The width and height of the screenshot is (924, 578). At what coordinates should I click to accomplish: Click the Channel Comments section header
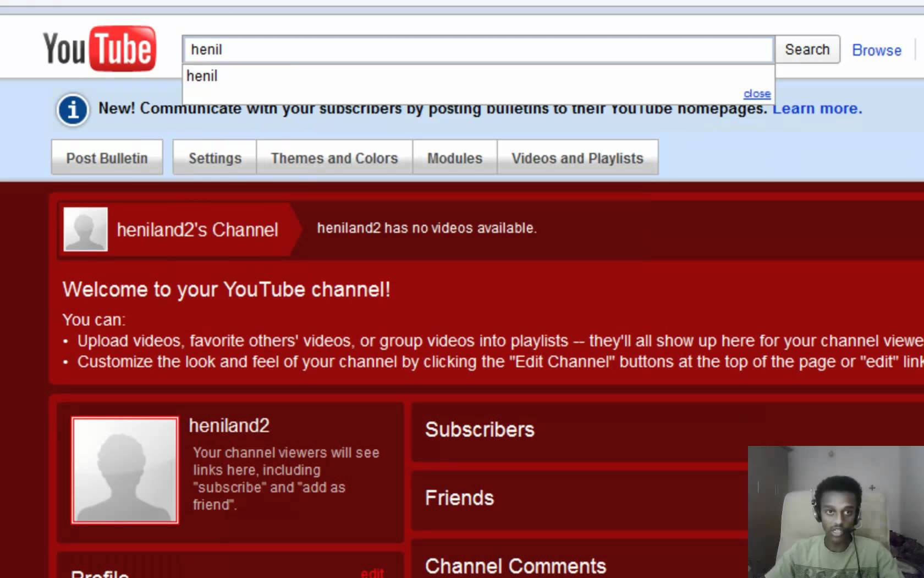click(515, 566)
